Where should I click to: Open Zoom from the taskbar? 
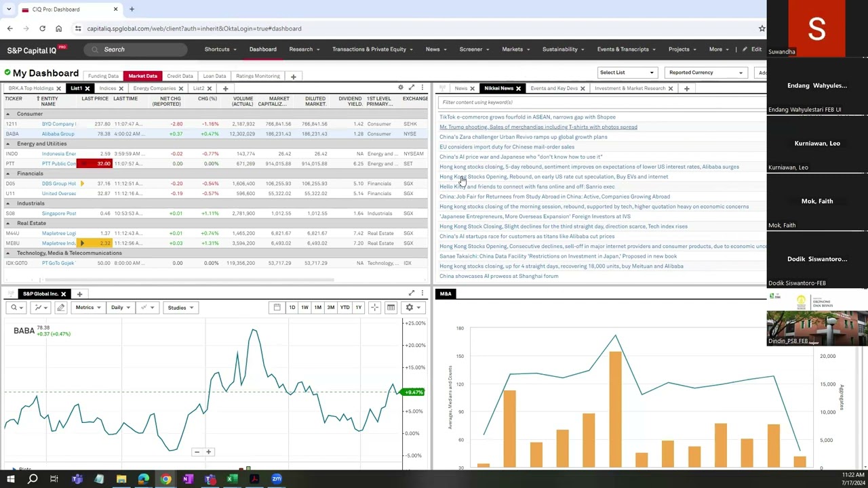tap(277, 479)
